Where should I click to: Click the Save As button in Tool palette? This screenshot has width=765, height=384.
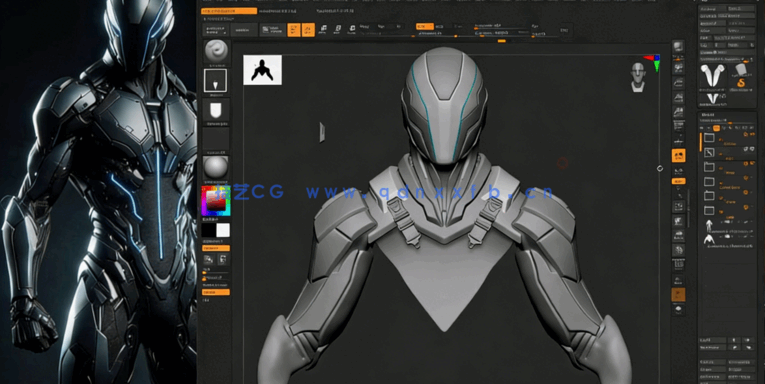[741, 9]
